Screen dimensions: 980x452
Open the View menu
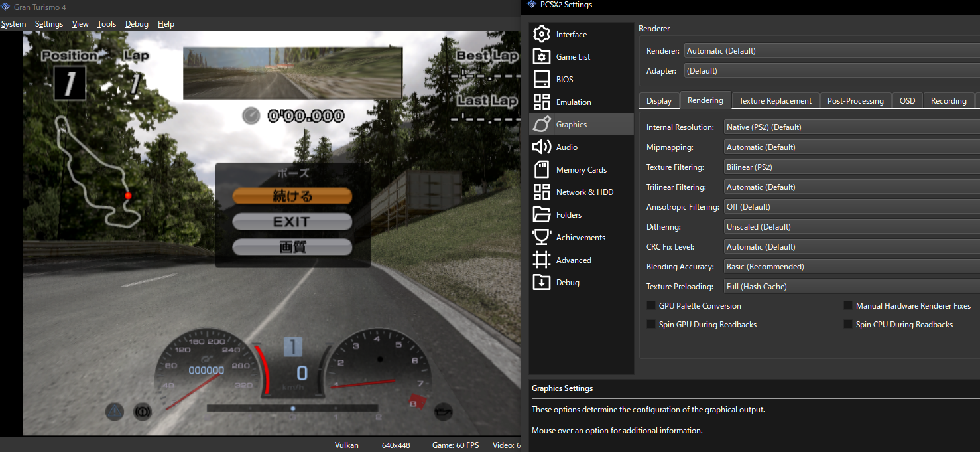point(80,24)
